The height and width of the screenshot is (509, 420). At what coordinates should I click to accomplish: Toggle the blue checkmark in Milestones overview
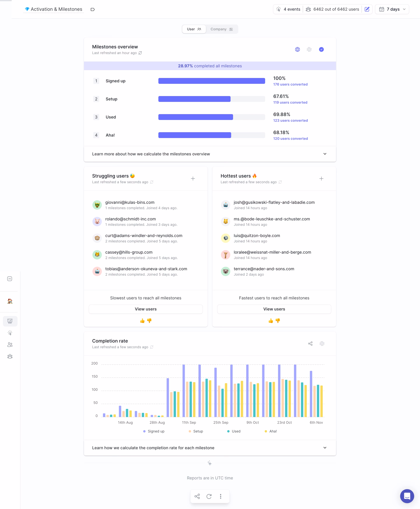321,49
